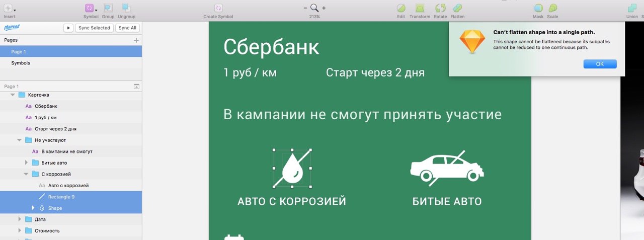Select the Shape layer row
Viewport: 644px width, 240px height.
71,208
